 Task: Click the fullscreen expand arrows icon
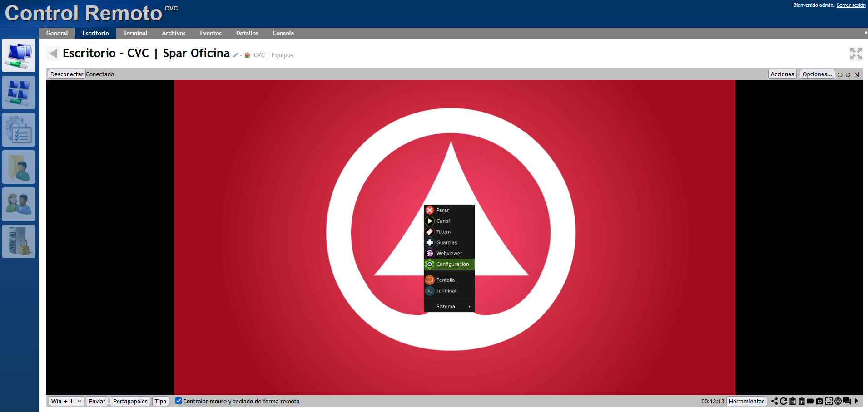point(856,54)
